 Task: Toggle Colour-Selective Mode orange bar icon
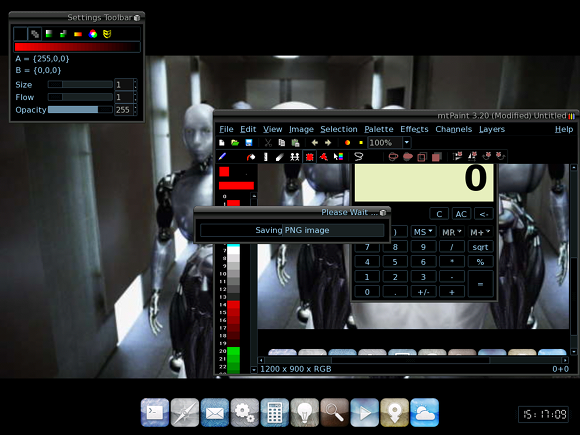tap(78, 34)
